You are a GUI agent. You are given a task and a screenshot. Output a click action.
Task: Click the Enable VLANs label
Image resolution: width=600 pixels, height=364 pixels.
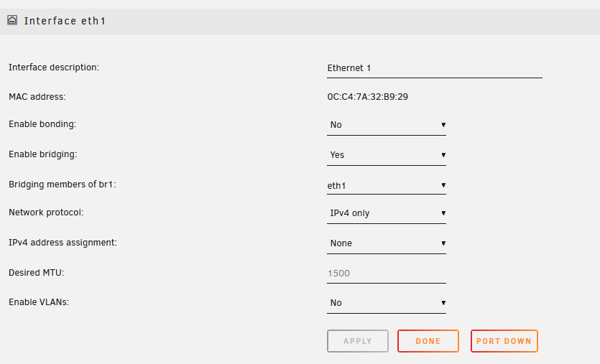coord(39,302)
